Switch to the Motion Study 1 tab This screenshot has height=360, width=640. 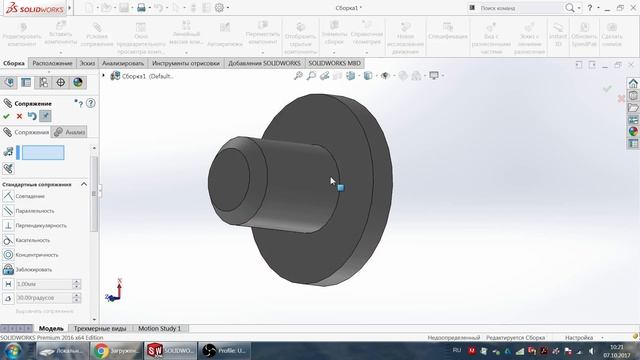(159, 328)
